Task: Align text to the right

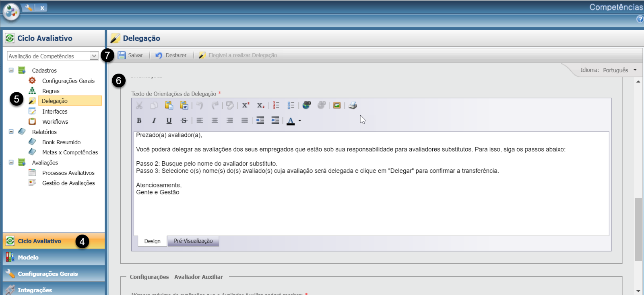Action: click(229, 120)
